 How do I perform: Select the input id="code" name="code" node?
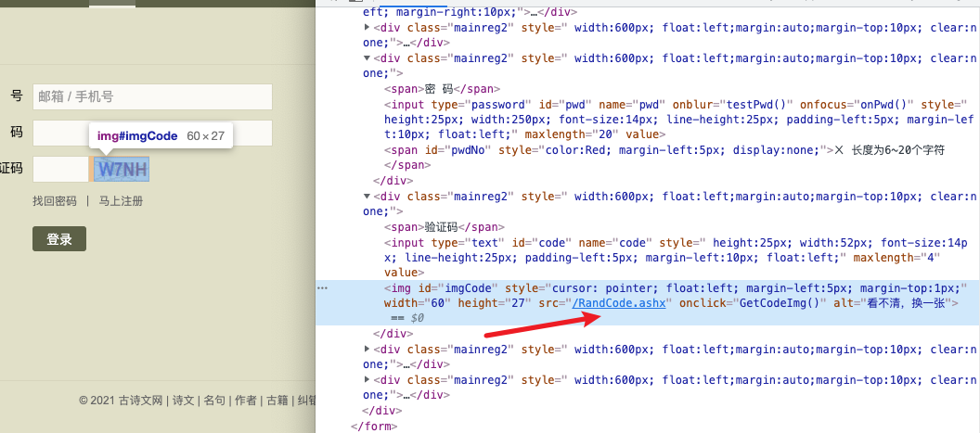click(677, 258)
